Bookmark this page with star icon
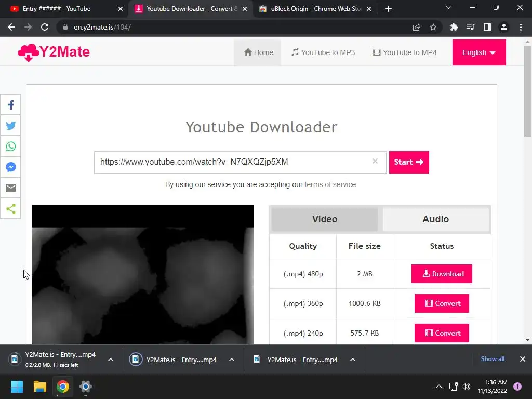 coord(433,27)
